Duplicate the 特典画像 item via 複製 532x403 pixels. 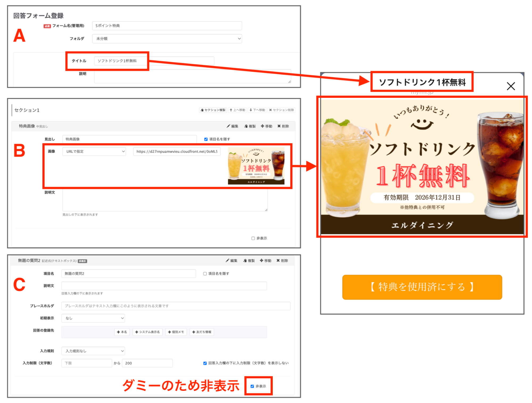250,126
